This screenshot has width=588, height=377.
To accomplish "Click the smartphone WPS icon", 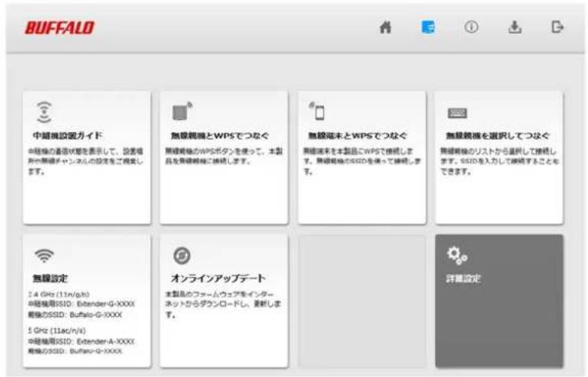I will (317, 111).
